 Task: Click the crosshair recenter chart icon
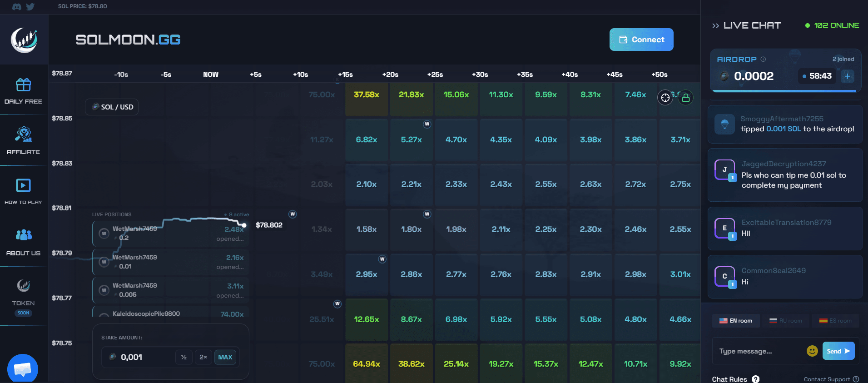pos(665,98)
